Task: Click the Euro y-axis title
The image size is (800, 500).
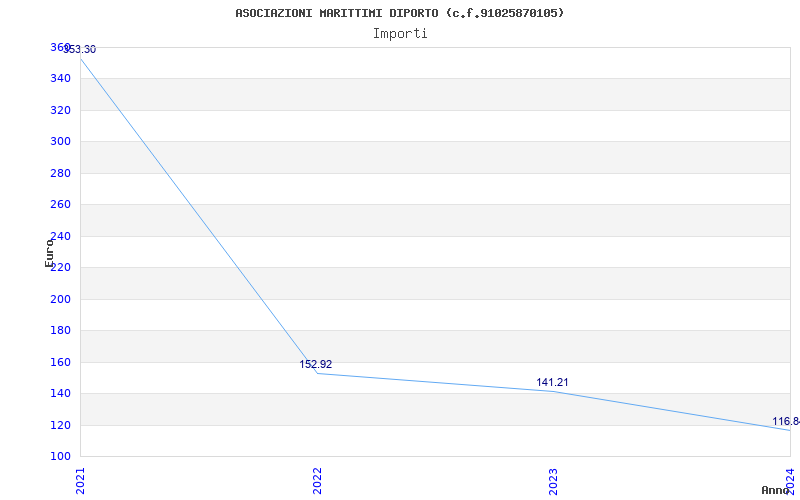Action: pos(49,252)
